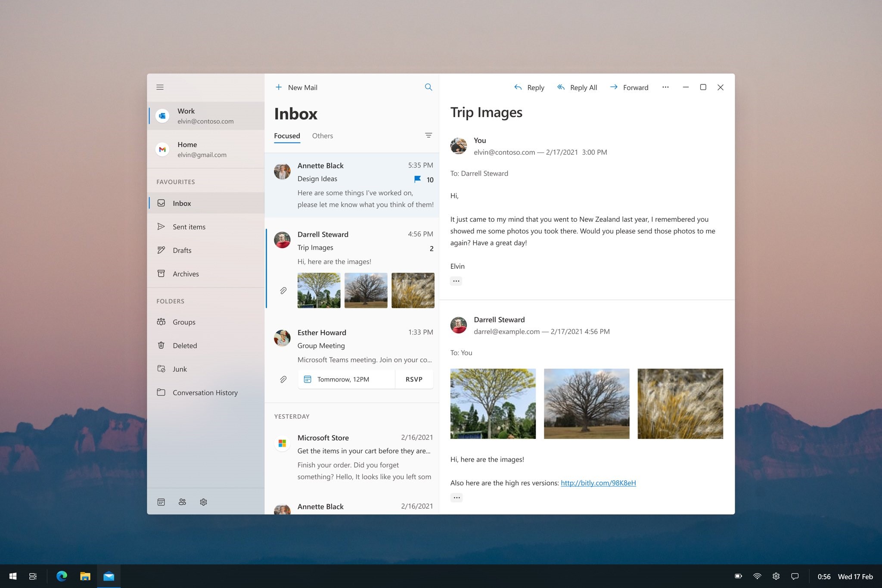Open Task View on the taskbar
The width and height of the screenshot is (882, 588).
33,576
